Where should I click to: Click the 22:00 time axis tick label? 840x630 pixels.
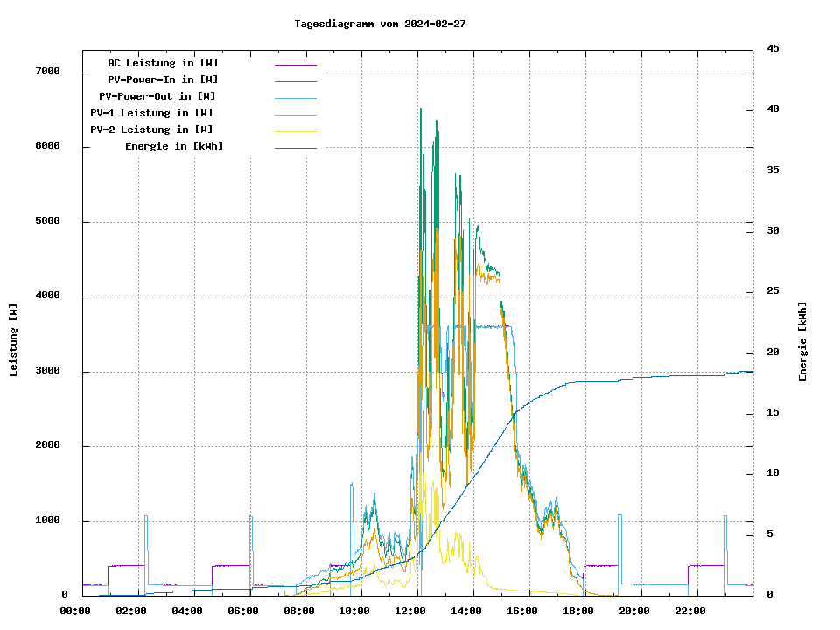[690, 611]
